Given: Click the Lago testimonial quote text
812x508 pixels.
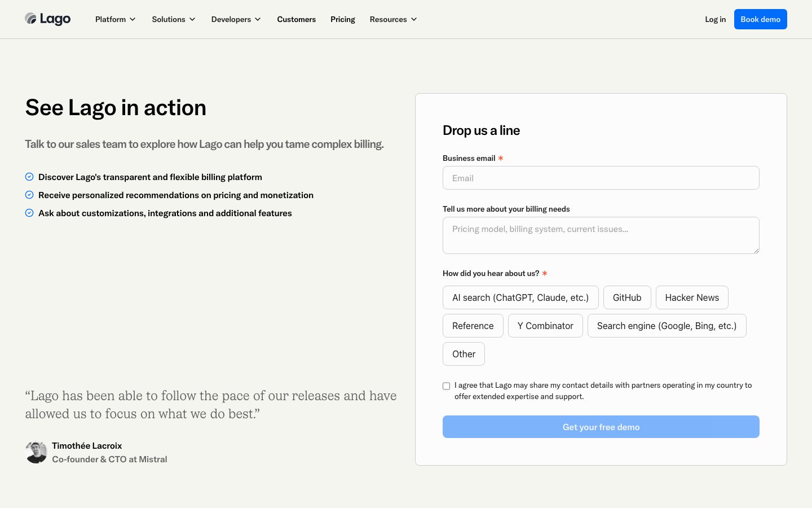Looking at the screenshot, I should (211, 405).
